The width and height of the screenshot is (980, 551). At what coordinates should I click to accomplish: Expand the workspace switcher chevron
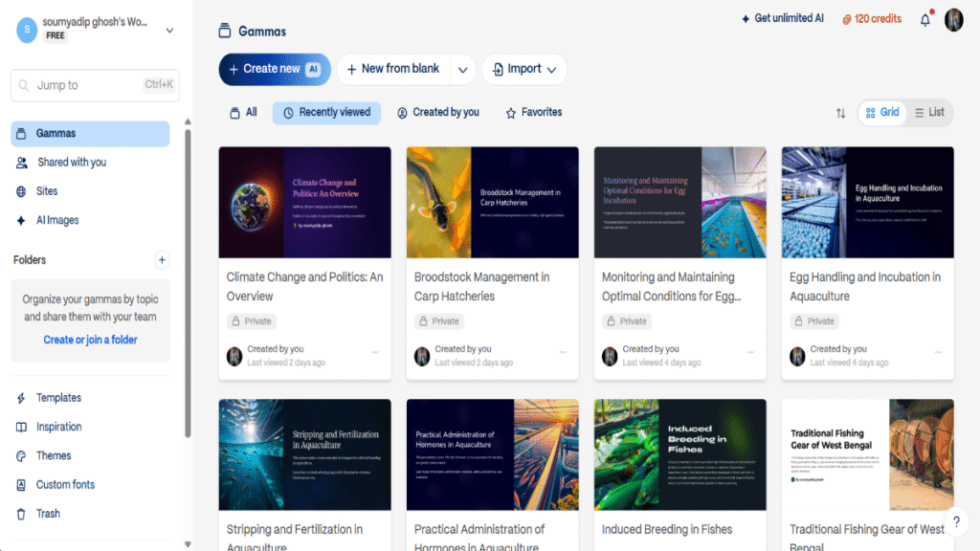(x=169, y=30)
